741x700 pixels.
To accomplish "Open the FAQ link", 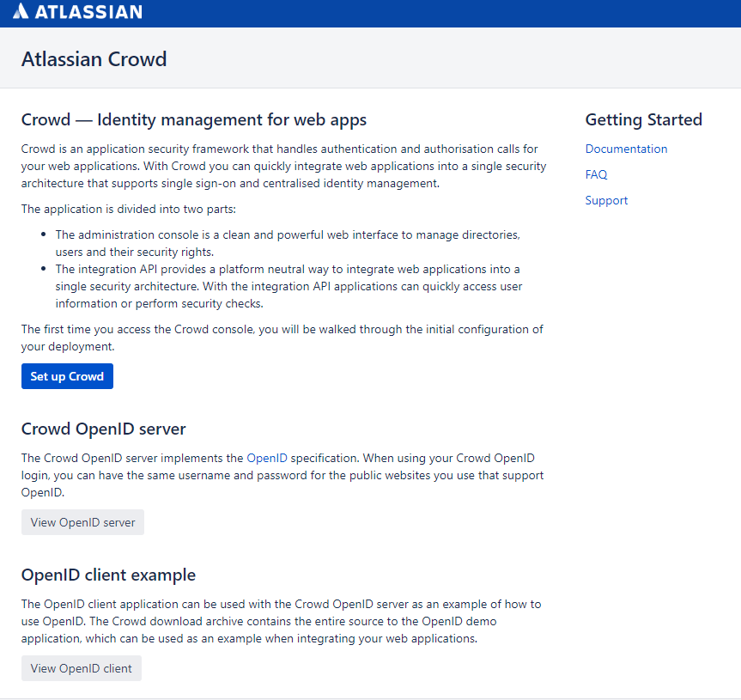I will click(596, 174).
